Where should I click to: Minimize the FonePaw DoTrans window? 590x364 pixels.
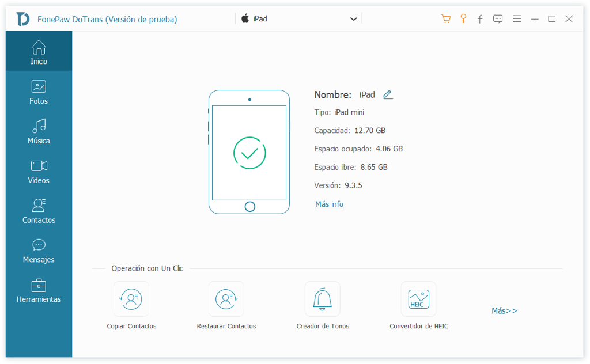click(x=535, y=19)
